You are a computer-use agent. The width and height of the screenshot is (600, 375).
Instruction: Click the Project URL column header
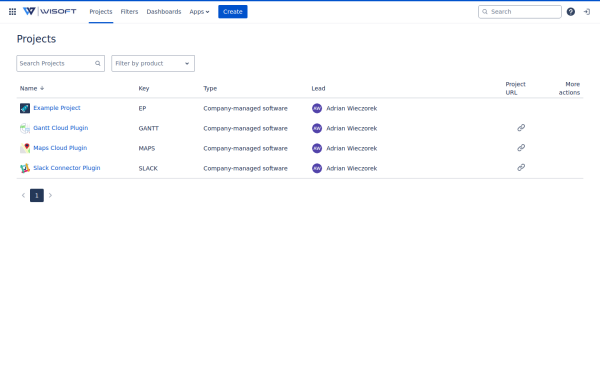515,88
